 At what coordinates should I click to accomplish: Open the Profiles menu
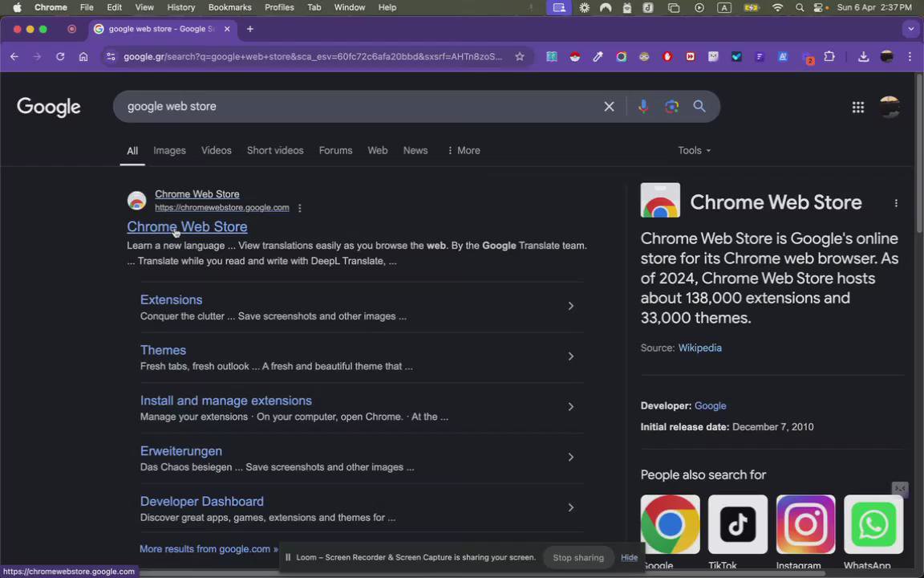point(279,8)
